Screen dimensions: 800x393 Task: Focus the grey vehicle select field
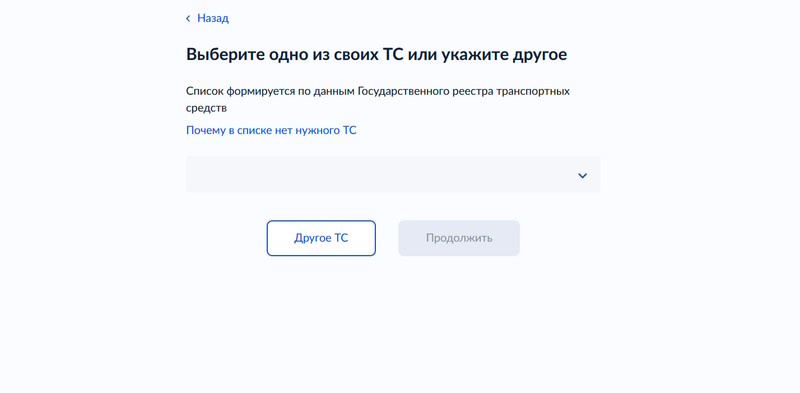[393, 174]
